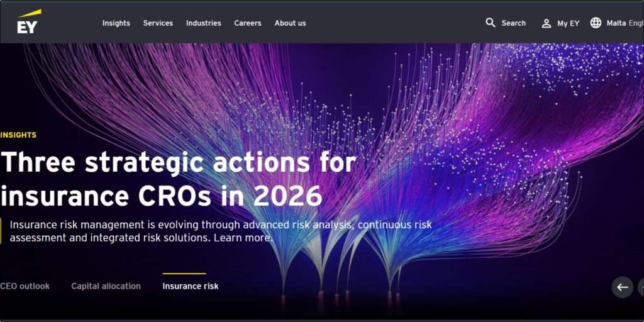Click the Search text label

point(513,23)
